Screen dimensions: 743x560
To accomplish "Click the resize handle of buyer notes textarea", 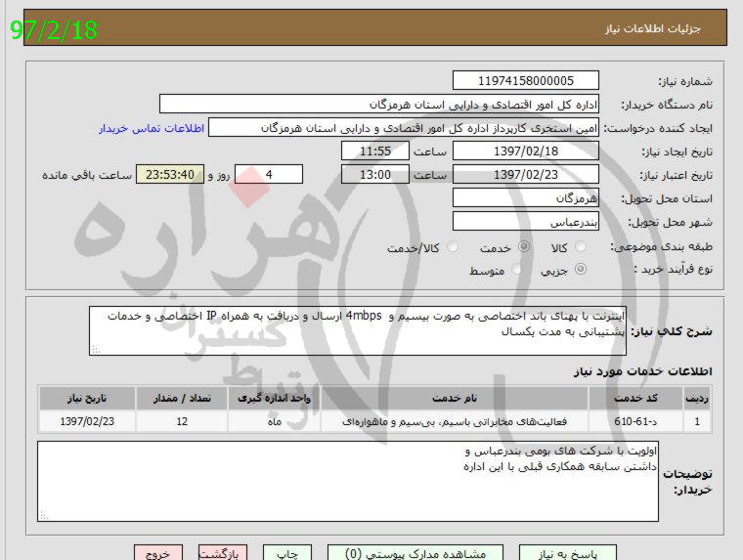I will (x=44, y=516).
